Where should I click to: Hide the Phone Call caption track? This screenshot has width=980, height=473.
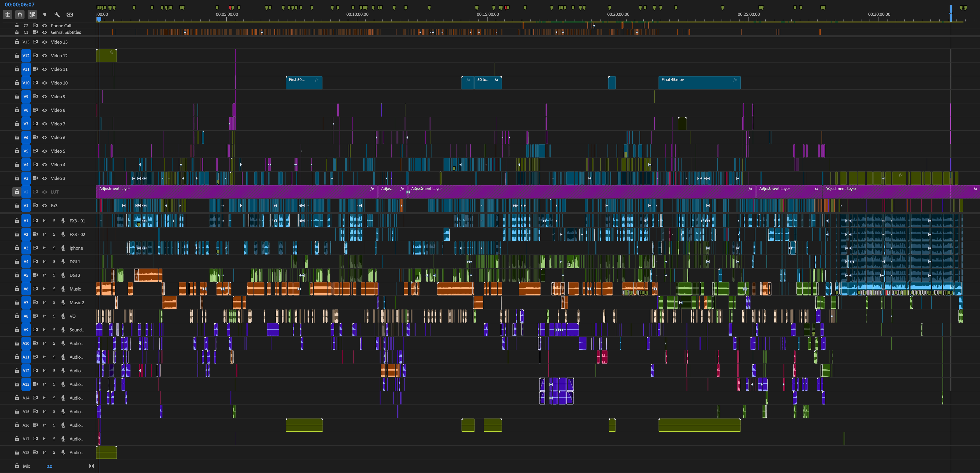[x=44, y=26]
